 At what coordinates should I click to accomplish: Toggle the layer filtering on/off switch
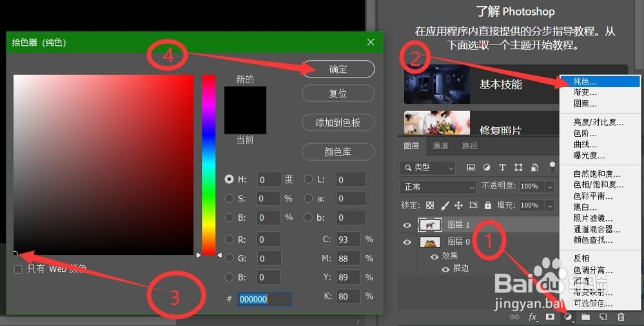click(552, 167)
